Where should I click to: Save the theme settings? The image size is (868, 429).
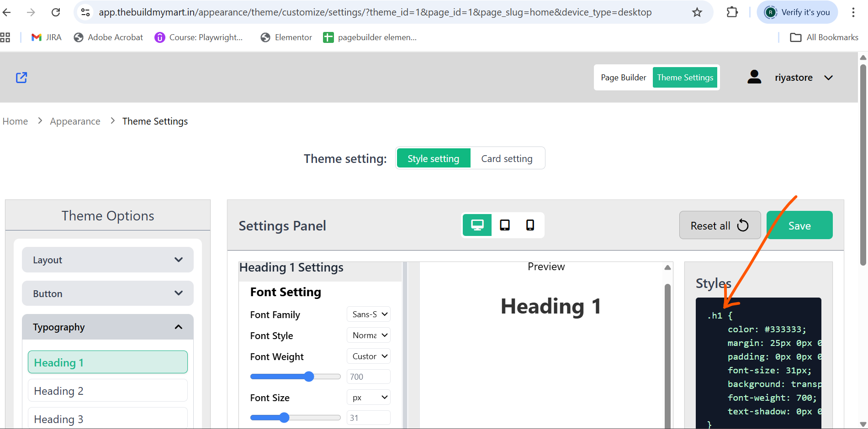click(x=799, y=225)
